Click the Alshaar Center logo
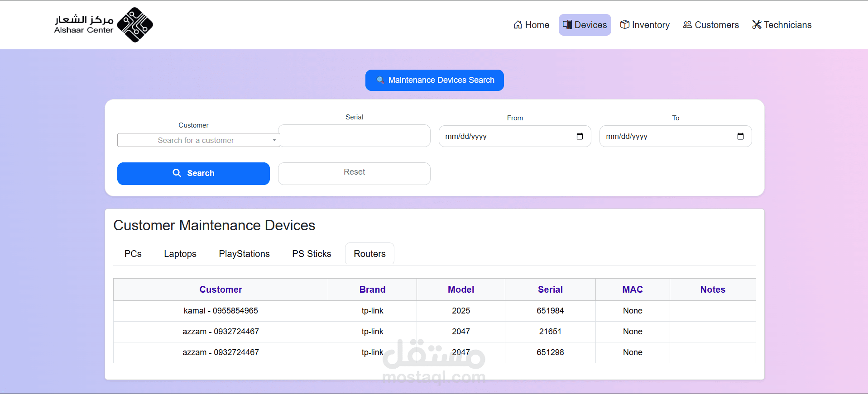Image resolution: width=868 pixels, height=394 pixels. tap(104, 25)
